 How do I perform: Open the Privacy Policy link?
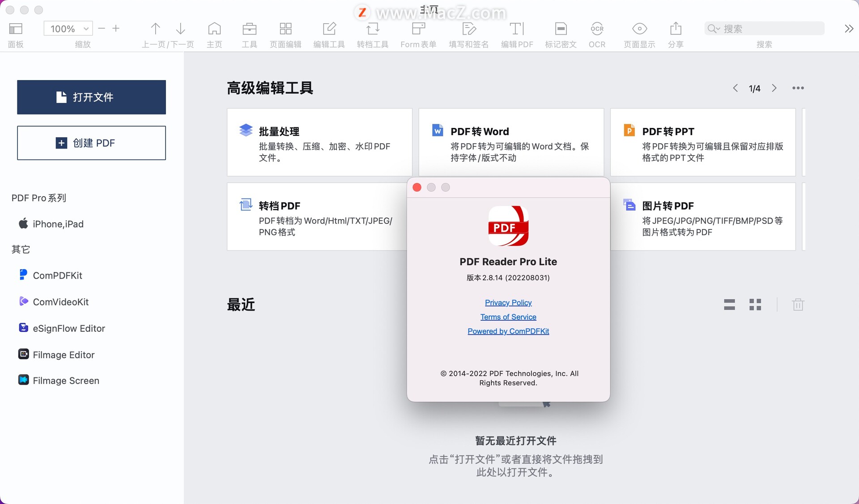pos(508,302)
